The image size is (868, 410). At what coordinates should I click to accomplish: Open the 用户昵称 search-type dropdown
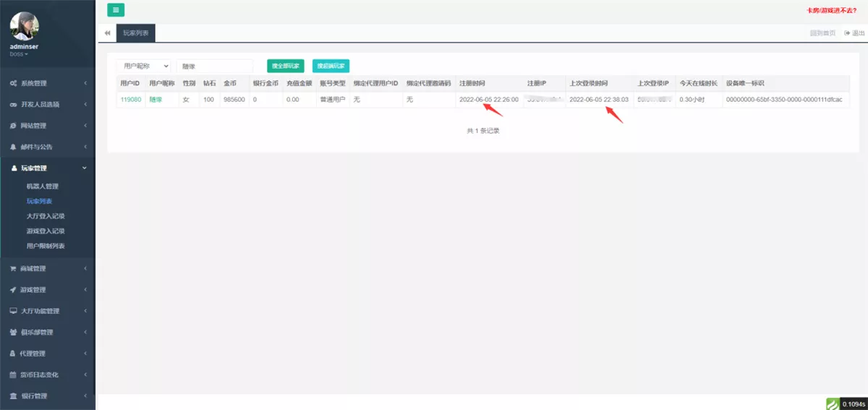click(x=143, y=66)
